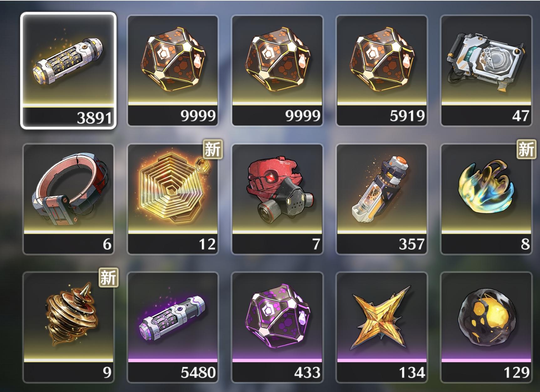540x392 pixels.
Task: Open the new golden hexagon item with 12
Action: coord(173,199)
